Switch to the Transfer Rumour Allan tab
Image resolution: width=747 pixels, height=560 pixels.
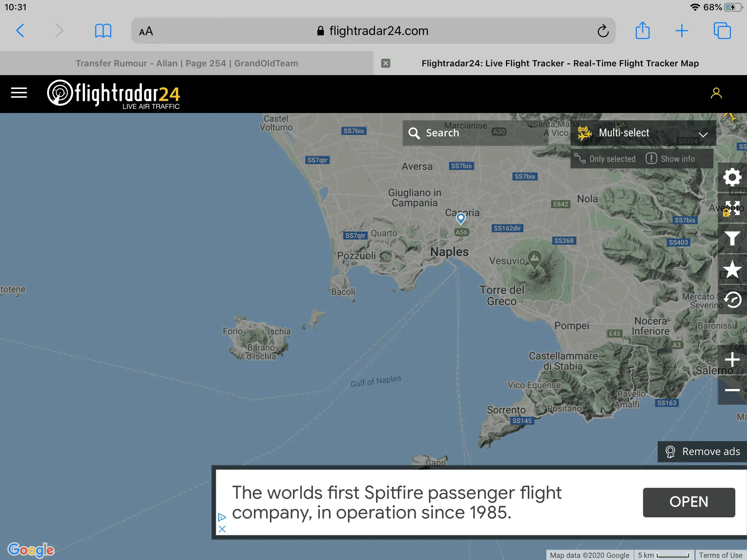(187, 63)
